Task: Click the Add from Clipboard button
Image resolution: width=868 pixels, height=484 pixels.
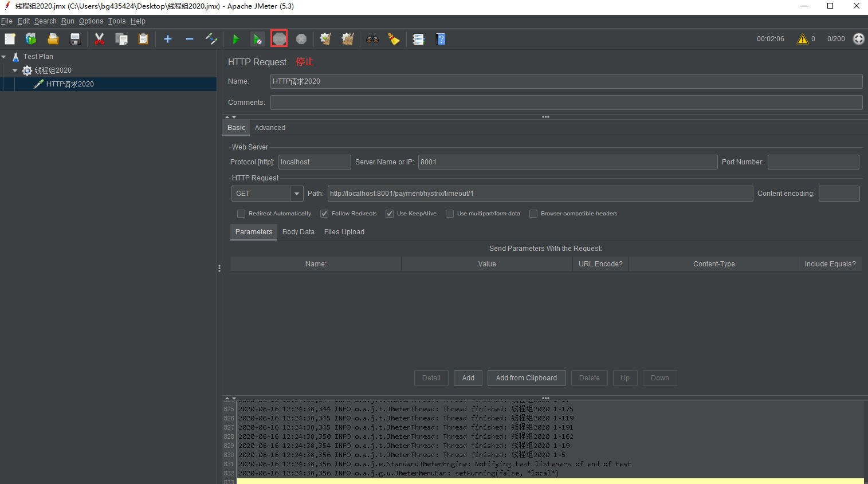Action: pyautogui.click(x=527, y=378)
